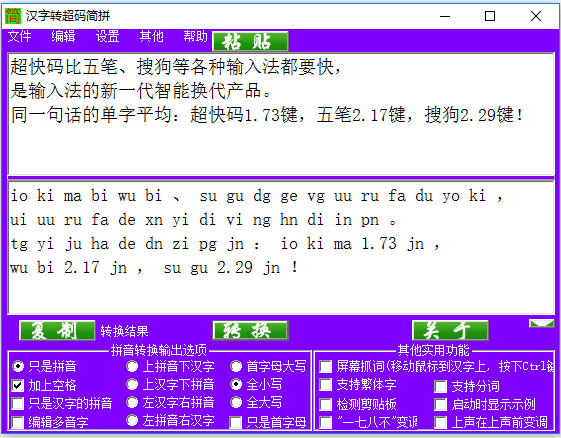This screenshot has height=438, width=561.
Task: Open the 设置 menu
Action: click(107, 36)
